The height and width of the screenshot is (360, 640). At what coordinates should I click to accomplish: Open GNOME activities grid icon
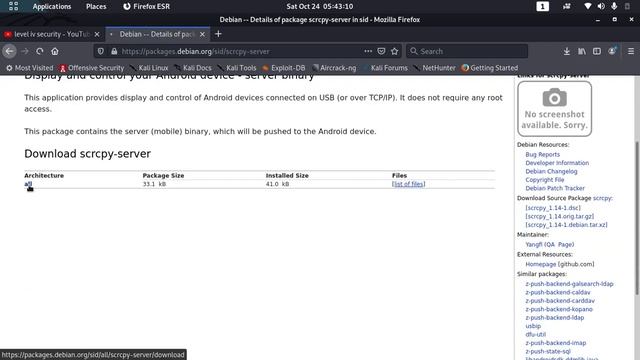coord(13,6)
